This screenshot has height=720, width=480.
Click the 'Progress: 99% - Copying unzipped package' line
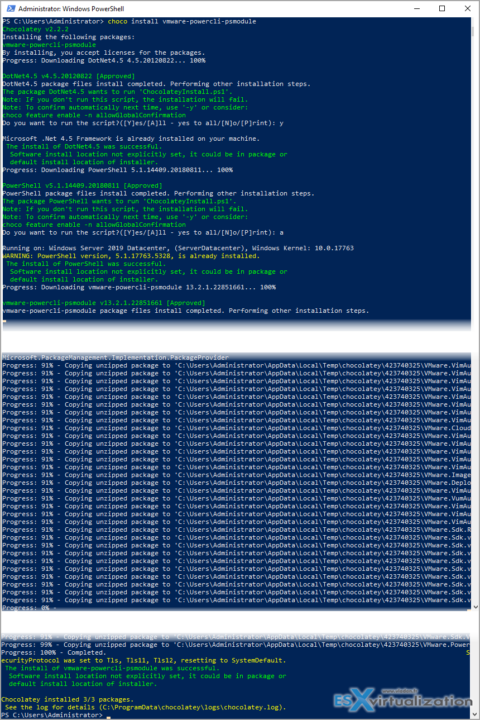235,645
